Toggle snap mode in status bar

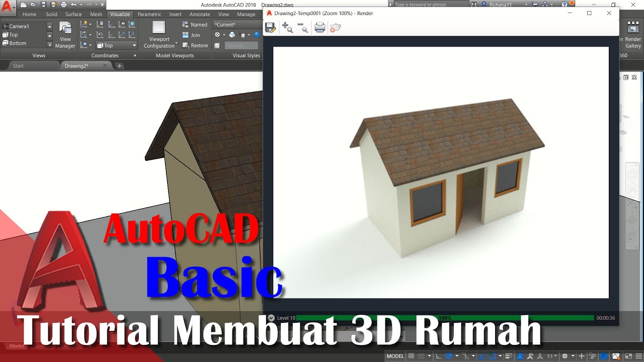421,356
